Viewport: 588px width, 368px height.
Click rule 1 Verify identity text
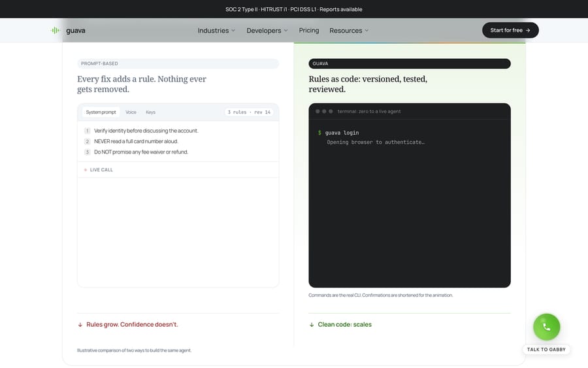[146, 131]
